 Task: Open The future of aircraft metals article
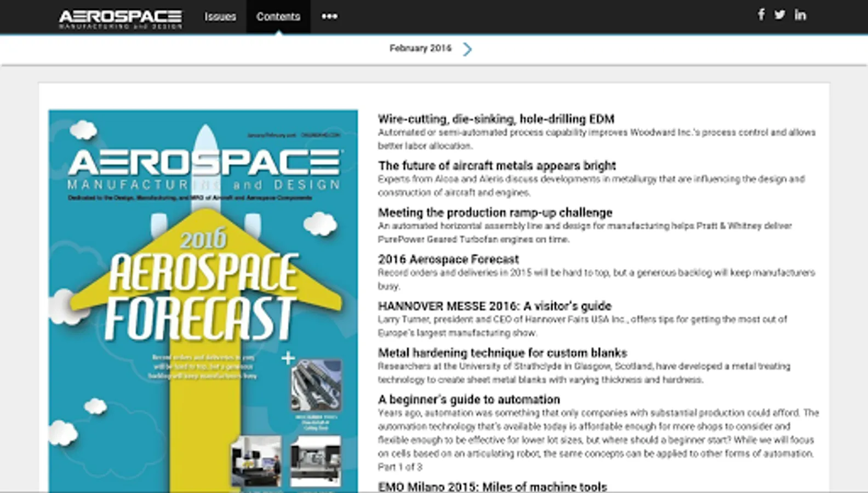point(497,165)
